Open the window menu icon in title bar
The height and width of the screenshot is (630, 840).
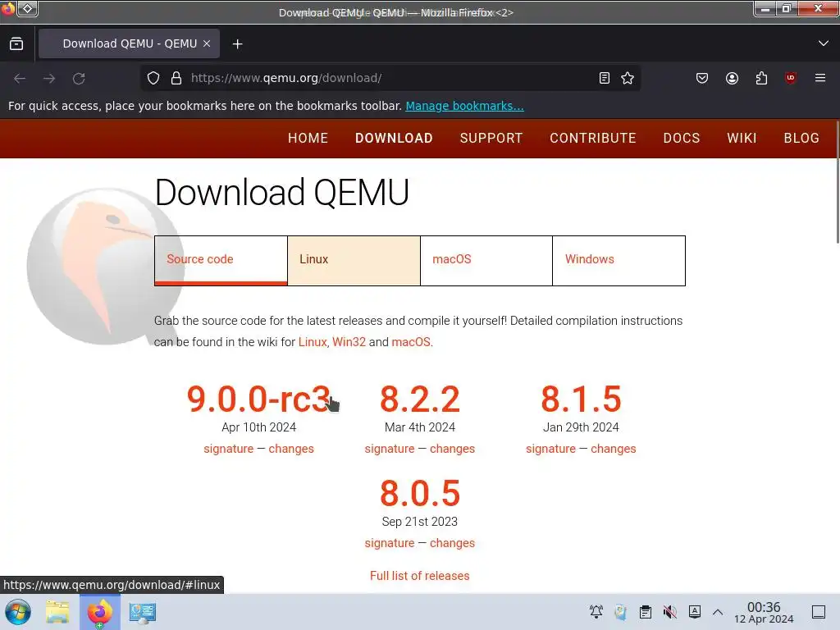pos(8,8)
